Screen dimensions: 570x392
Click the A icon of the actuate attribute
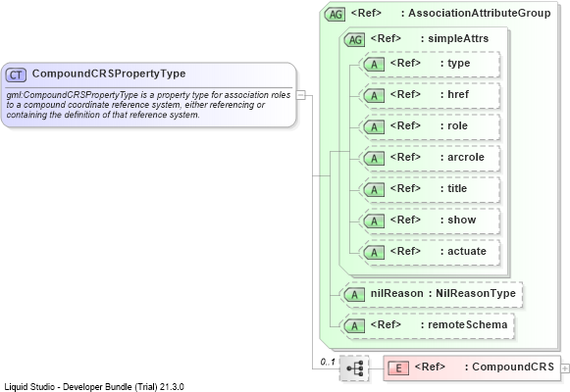tap(374, 253)
